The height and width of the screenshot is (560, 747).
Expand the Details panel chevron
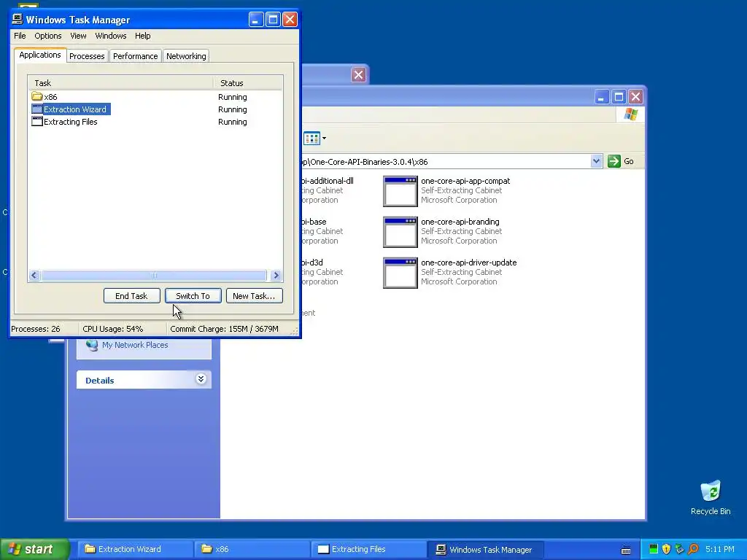click(x=201, y=379)
